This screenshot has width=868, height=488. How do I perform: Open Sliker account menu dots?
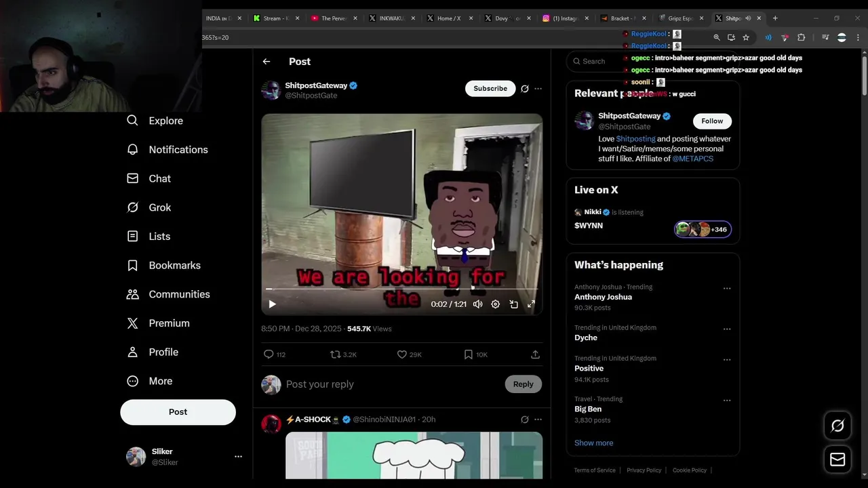pos(238,457)
